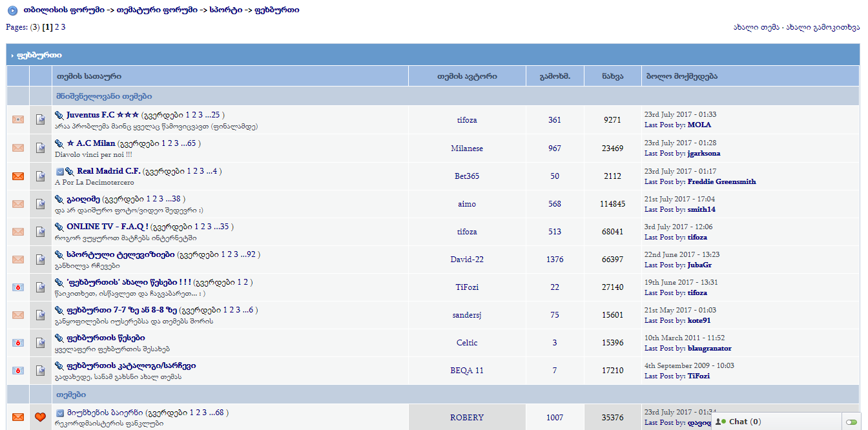Open the Real Madrid C.F. topic

coord(108,171)
